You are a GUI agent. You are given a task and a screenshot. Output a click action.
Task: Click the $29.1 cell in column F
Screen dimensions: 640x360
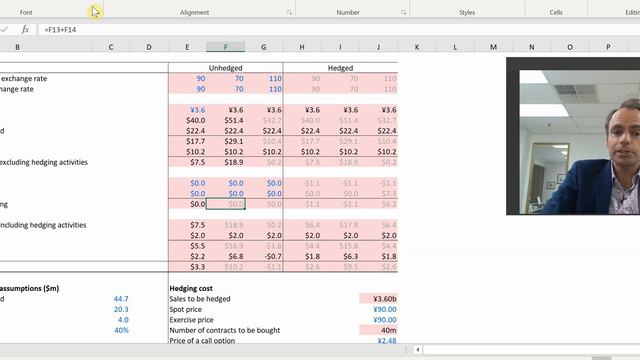pyautogui.click(x=226, y=141)
